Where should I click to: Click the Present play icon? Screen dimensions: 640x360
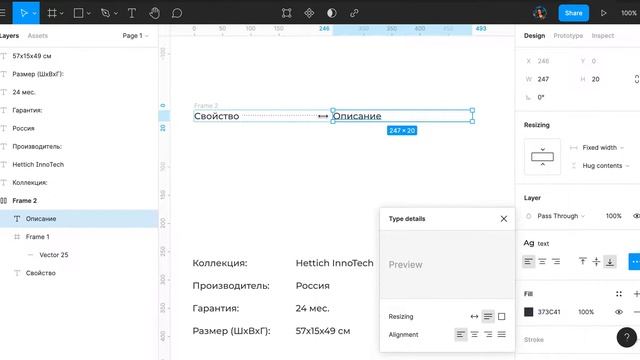click(603, 13)
